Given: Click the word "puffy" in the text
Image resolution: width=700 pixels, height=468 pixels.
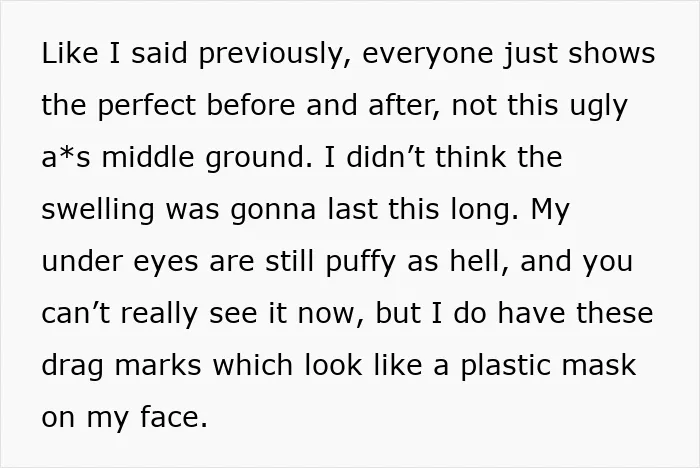Looking at the screenshot, I should (x=361, y=263).
